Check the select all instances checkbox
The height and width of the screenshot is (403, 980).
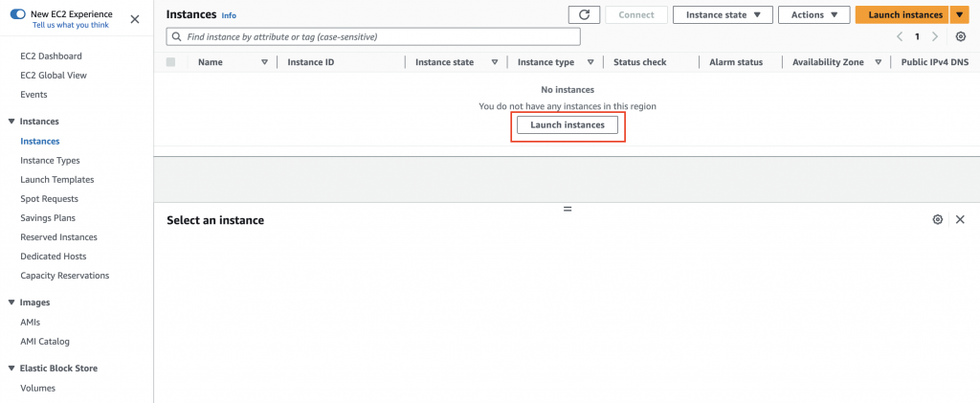tap(170, 62)
